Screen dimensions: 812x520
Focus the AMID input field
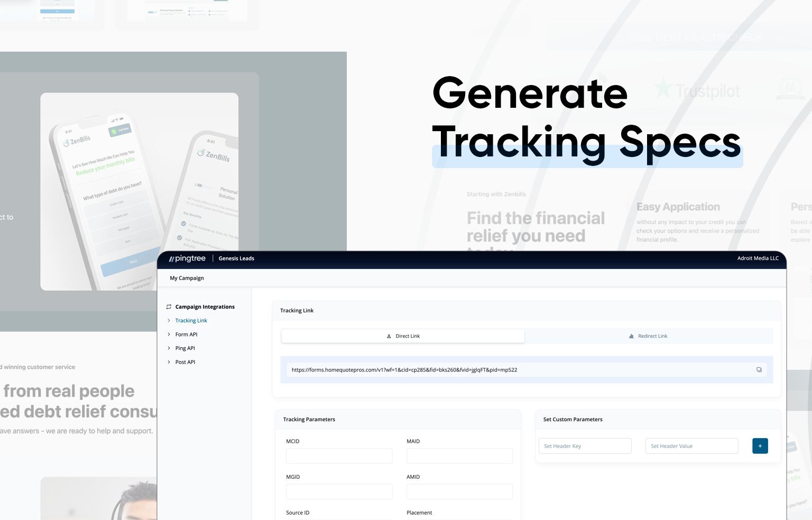459,491
